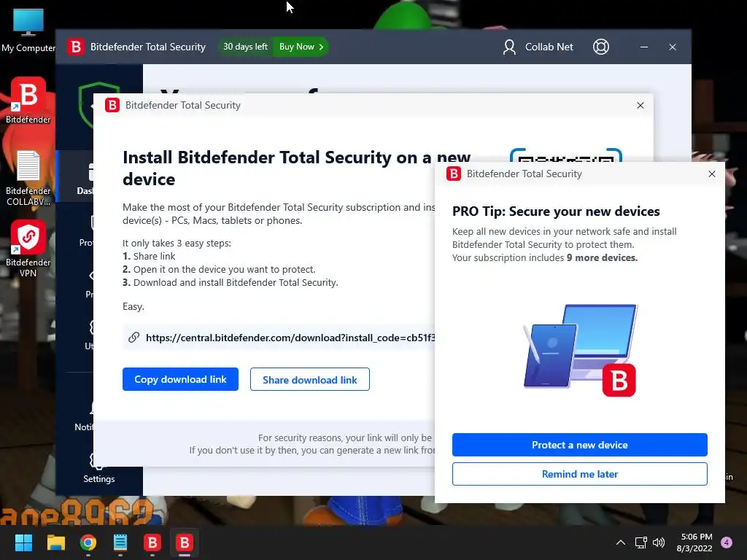Screen dimensions: 747x560
Task: Click the devices illustration in PRO Tip popup
Action: (x=580, y=350)
